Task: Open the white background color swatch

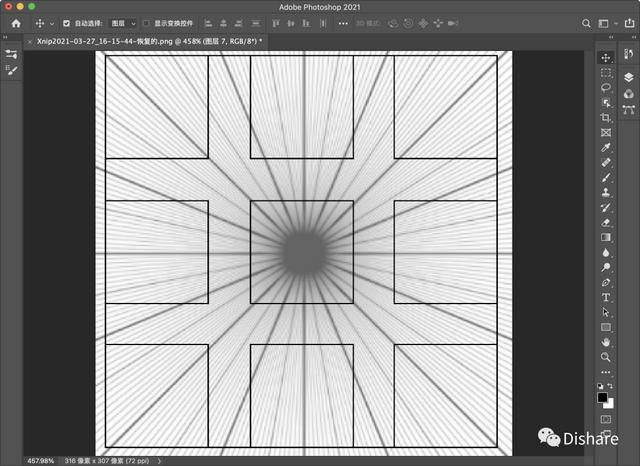Action: [610, 404]
